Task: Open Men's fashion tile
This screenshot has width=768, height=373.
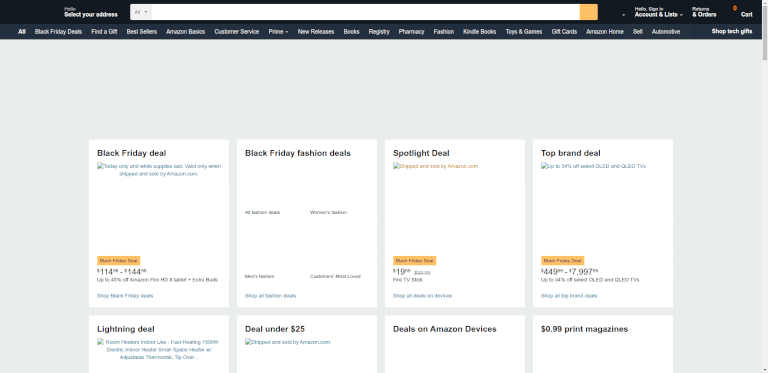Action: click(x=260, y=277)
